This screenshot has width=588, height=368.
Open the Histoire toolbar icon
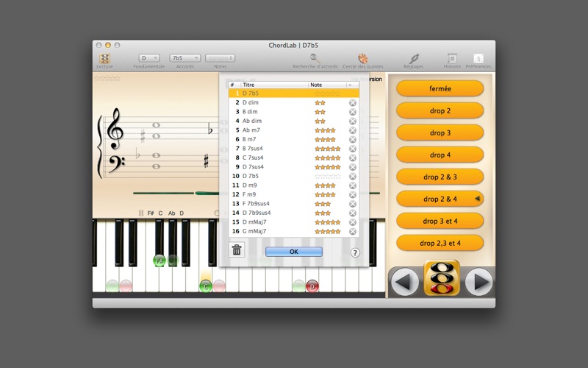pyautogui.click(x=452, y=58)
